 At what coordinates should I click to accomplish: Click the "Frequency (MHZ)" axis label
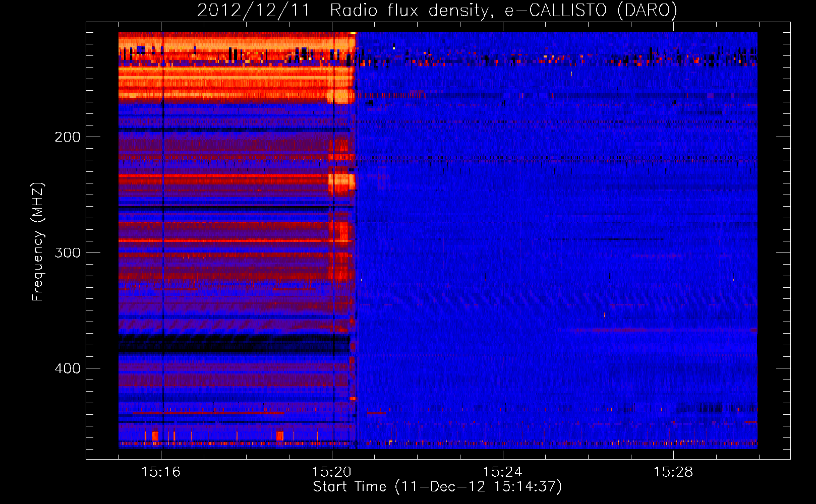click(38, 242)
